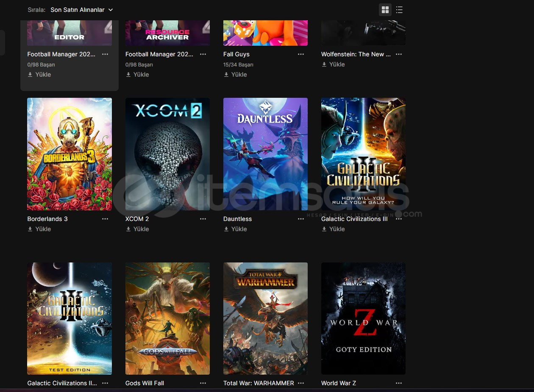534x392 pixels.
Task: Open Galactic Civilizations III Test Edition cover
Action: 70,318
